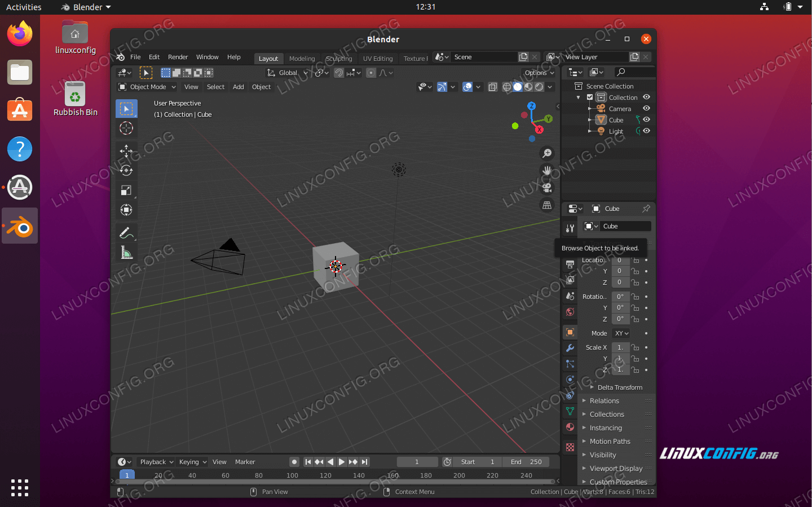812x507 pixels.
Task: Click the Z axis on navigation gizmo
Action: (x=531, y=106)
